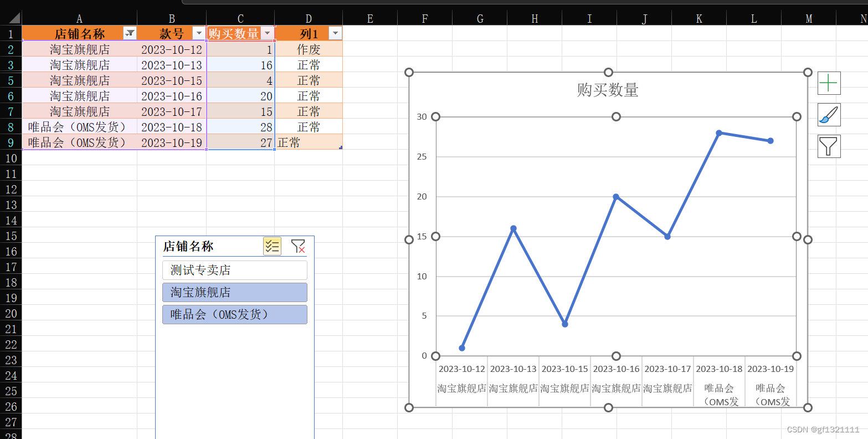Open the 店铺名称 column filter dropdown
The width and height of the screenshot is (868, 439).
[x=130, y=33]
